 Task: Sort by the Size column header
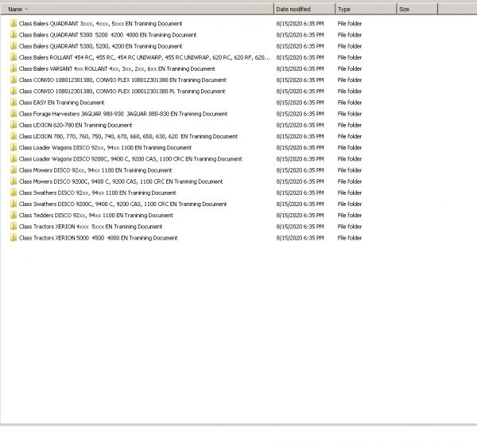(417, 9)
